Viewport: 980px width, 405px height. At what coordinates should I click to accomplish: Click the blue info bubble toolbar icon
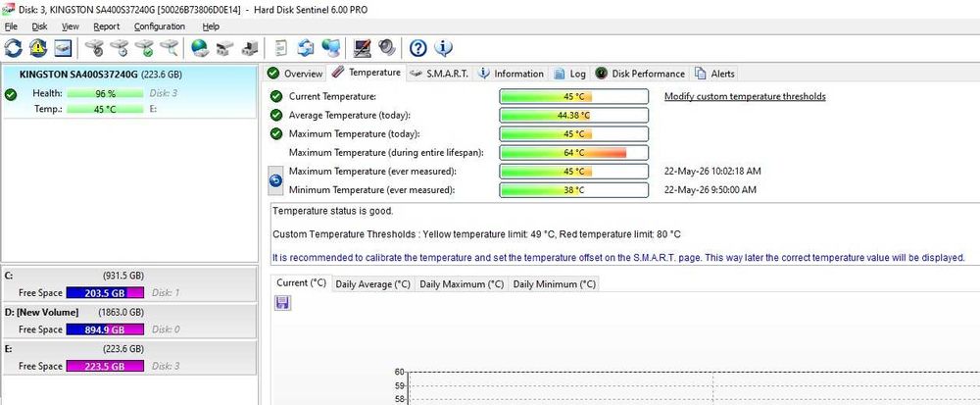[x=443, y=48]
